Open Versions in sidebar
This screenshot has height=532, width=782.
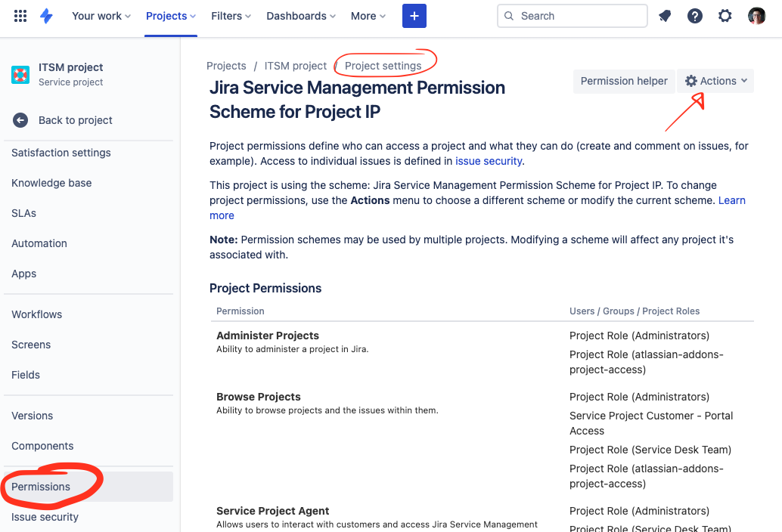[32, 416]
